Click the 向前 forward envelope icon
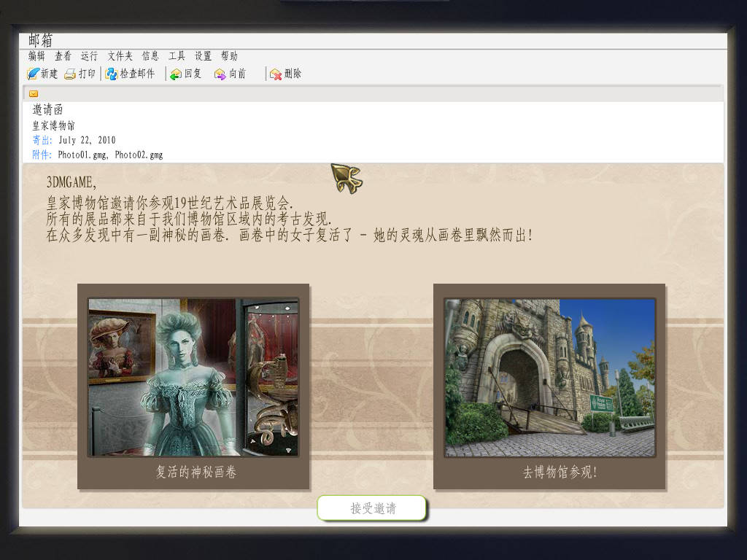 pyautogui.click(x=220, y=74)
